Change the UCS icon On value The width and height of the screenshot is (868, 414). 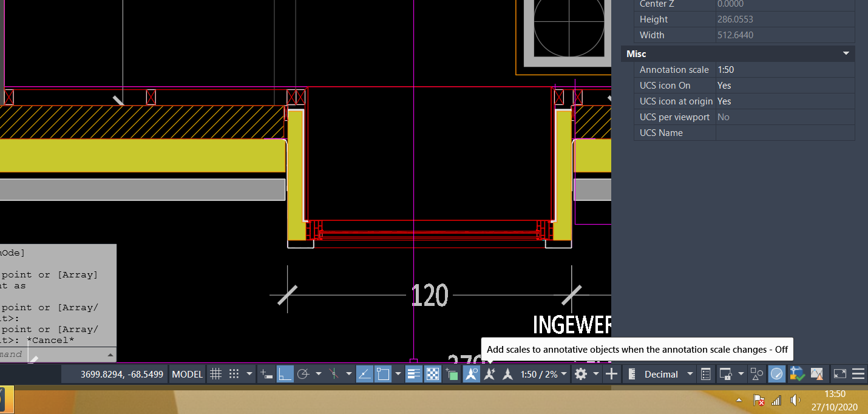785,85
